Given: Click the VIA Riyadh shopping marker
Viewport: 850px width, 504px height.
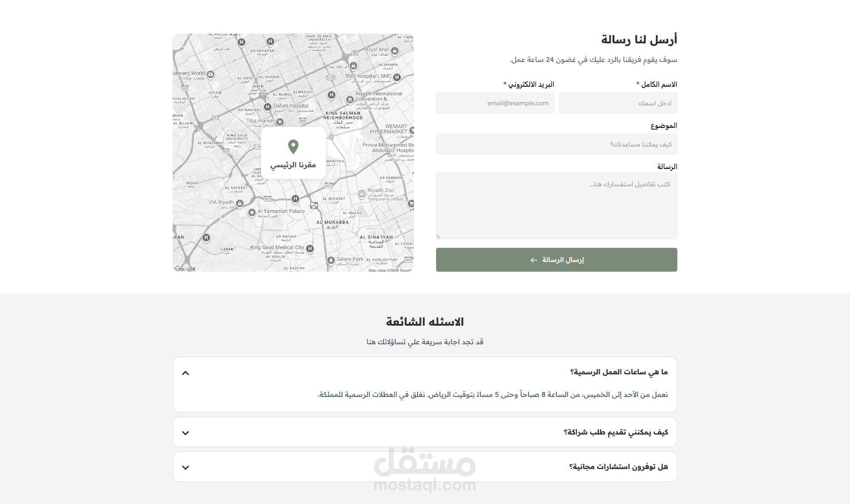Looking at the screenshot, I should pyautogui.click(x=240, y=204).
